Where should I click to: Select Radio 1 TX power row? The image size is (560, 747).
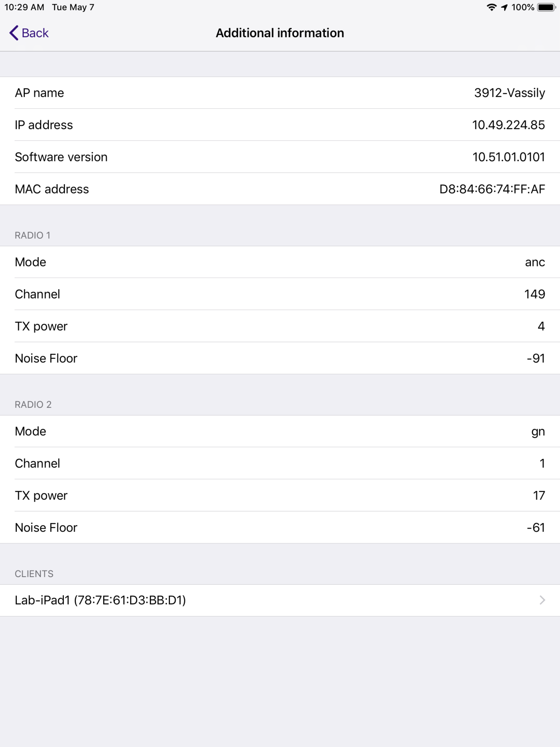click(x=280, y=326)
